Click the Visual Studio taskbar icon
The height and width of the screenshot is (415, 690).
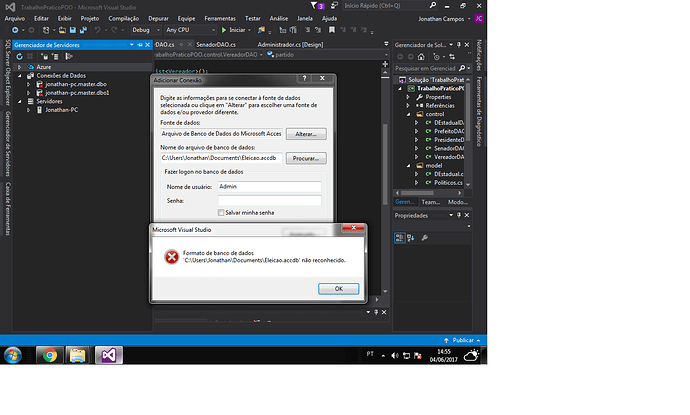click(109, 355)
